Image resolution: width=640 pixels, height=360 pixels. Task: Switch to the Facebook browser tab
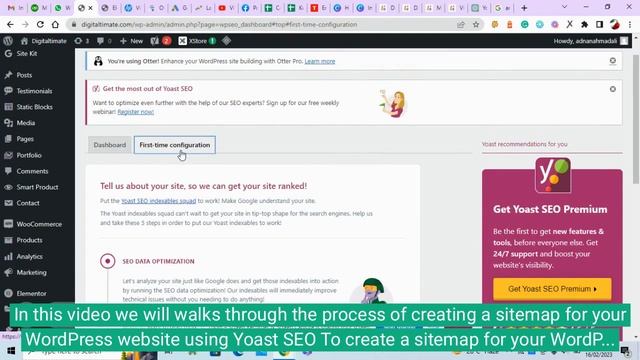tap(249, 8)
